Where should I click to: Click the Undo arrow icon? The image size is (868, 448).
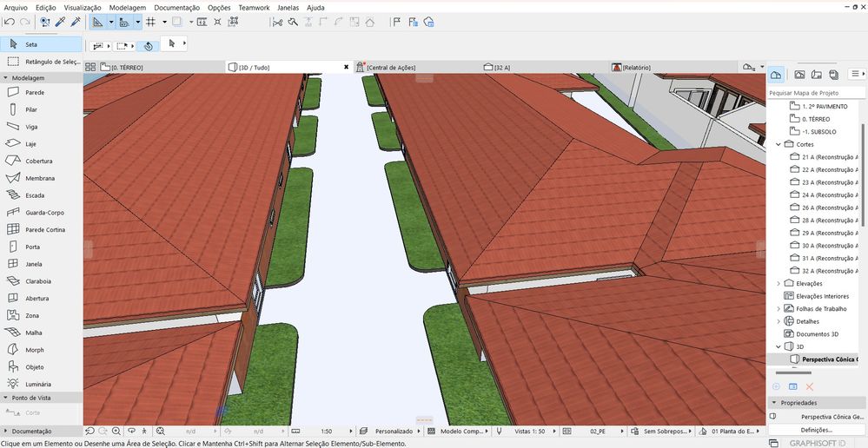(x=9, y=22)
